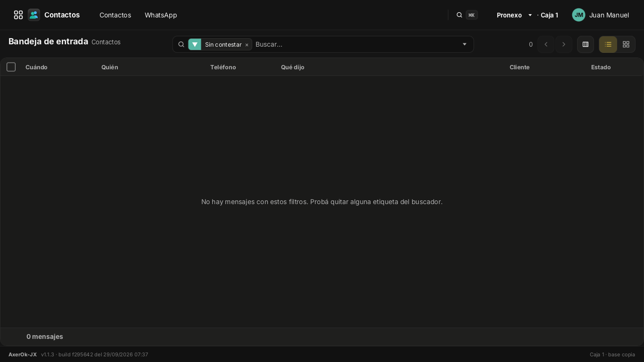Viewport: 644px width, 362px height.
Task: Click the JM user avatar
Action: pyautogui.click(x=578, y=15)
